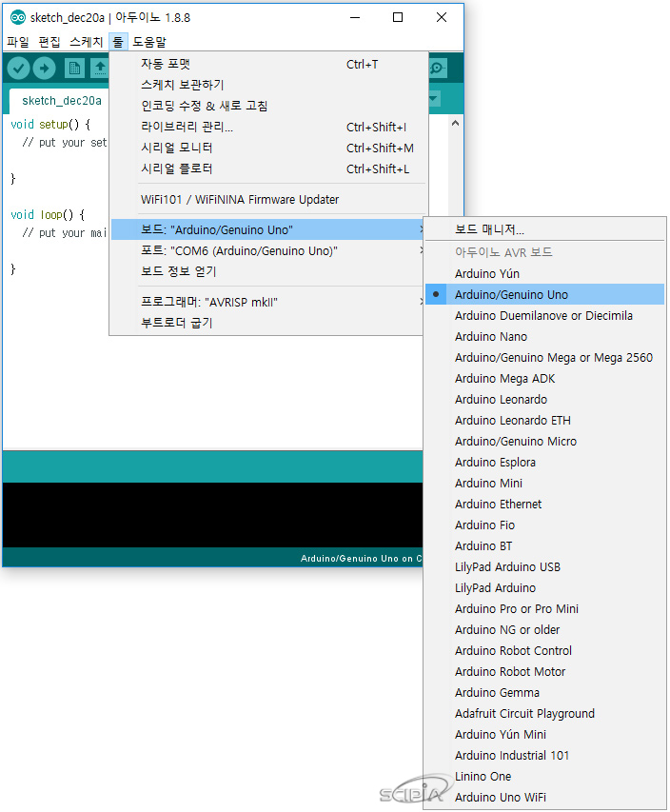
Task: Select Arduino Robot Control board
Action: (x=544, y=650)
